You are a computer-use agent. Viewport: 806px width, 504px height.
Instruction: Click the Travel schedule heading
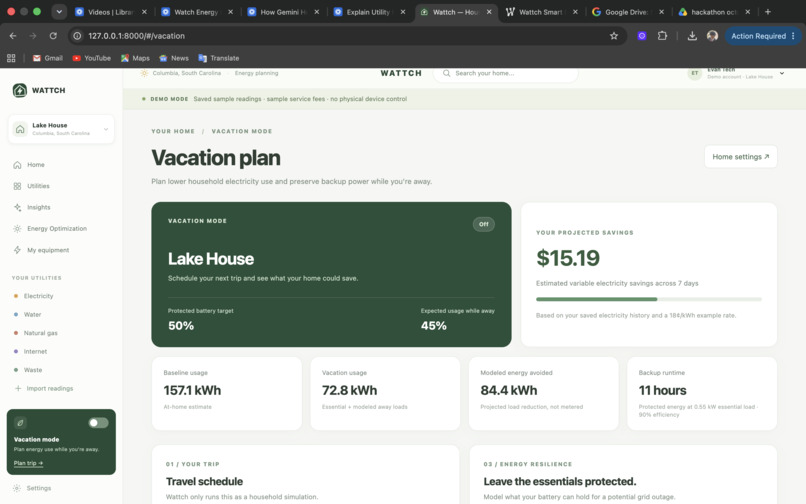[x=205, y=482]
